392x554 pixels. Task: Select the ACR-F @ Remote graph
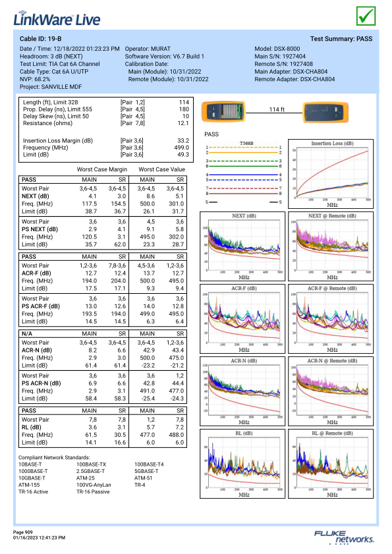point(331,319)
